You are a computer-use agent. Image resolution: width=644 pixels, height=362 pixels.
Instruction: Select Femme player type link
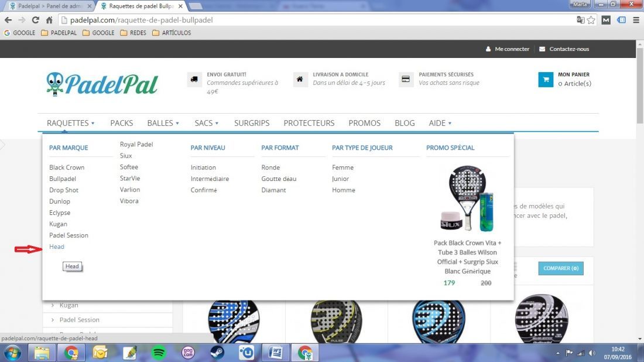(342, 168)
